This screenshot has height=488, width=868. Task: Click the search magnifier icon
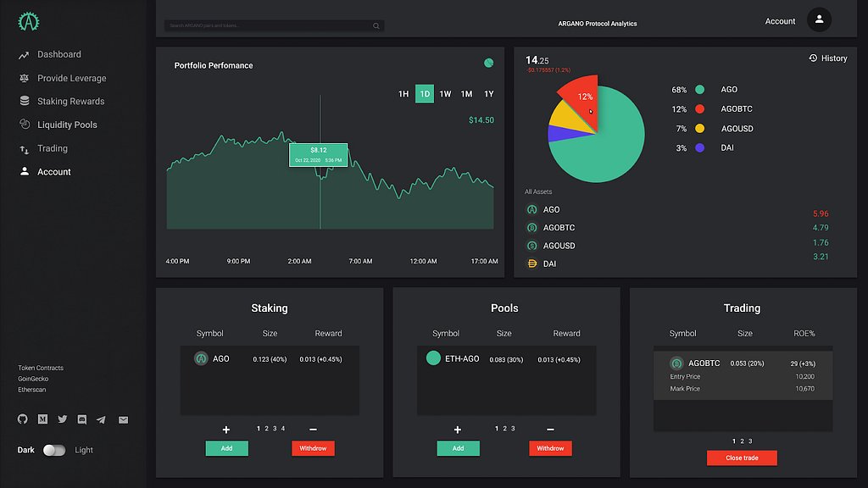376,25
